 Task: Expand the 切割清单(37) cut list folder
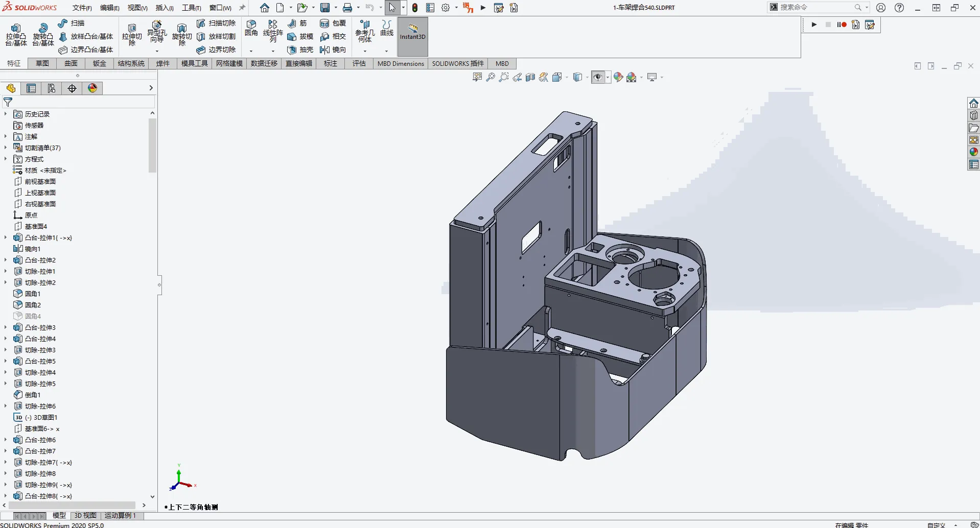point(5,148)
